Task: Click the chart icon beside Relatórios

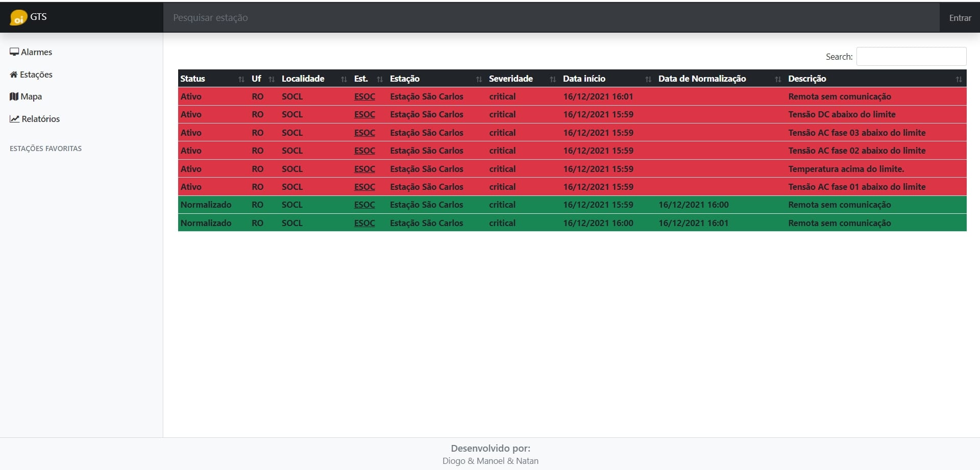Action: point(14,119)
